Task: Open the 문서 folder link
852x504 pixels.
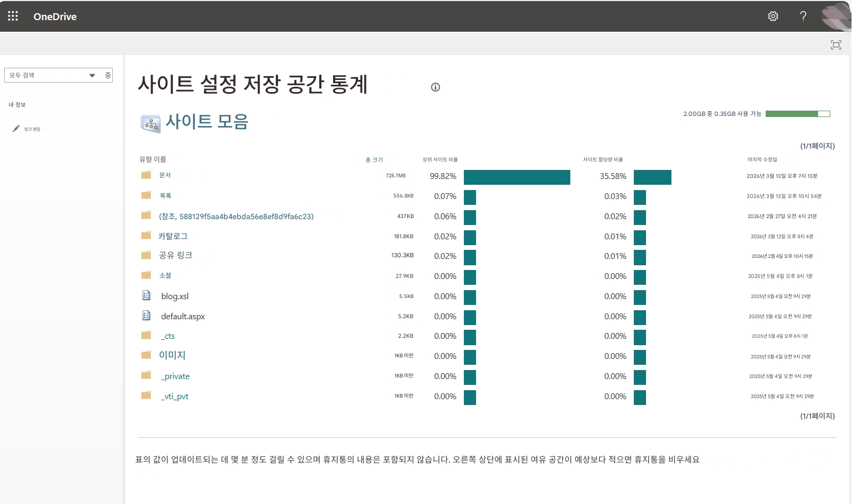Action: (165, 175)
